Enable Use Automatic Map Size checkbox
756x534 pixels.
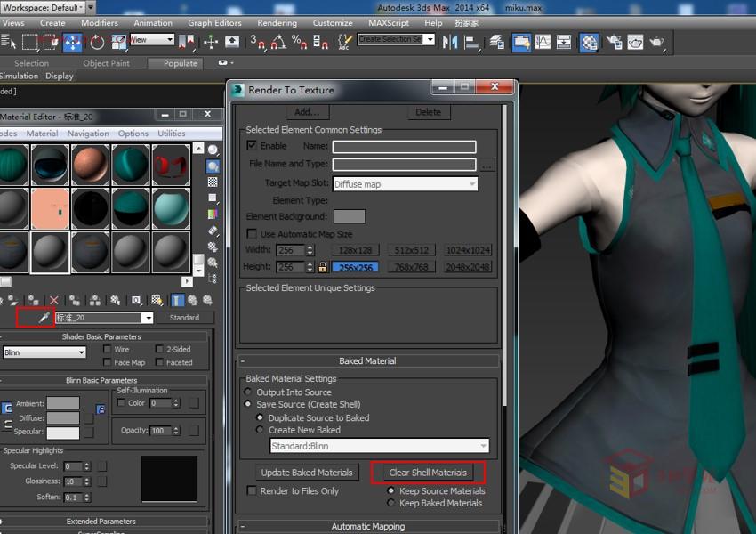pyautogui.click(x=252, y=234)
